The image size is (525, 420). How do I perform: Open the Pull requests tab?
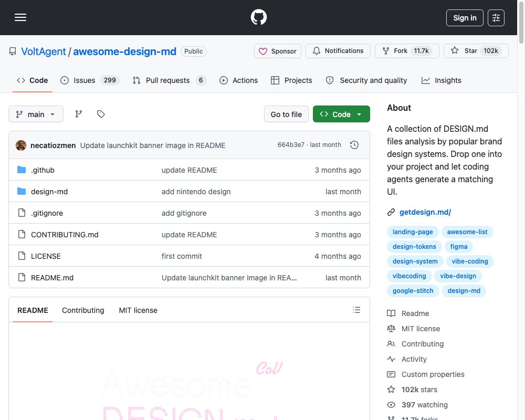pos(169,80)
